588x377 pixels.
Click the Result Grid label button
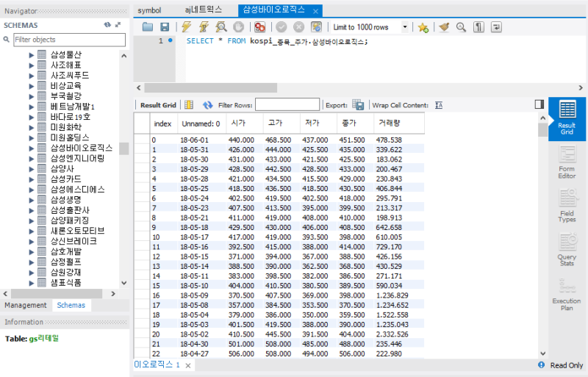tap(158, 105)
